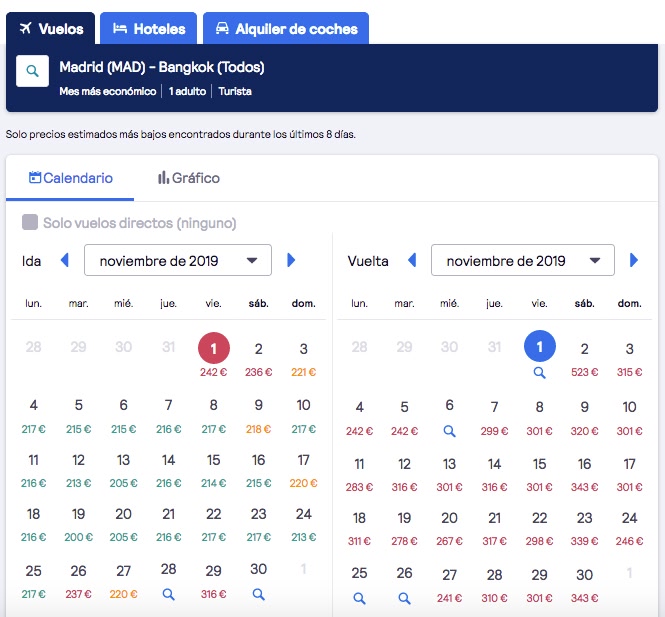Select Ida day 2 at 236 €
Screen dimensions: 665x617
coord(258,359)
